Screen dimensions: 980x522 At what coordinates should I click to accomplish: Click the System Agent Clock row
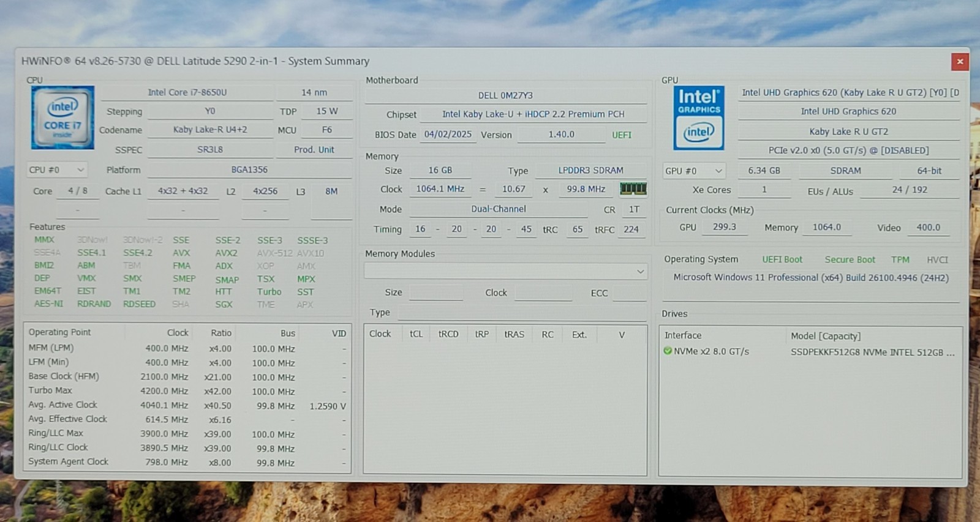tap(187, 462)
